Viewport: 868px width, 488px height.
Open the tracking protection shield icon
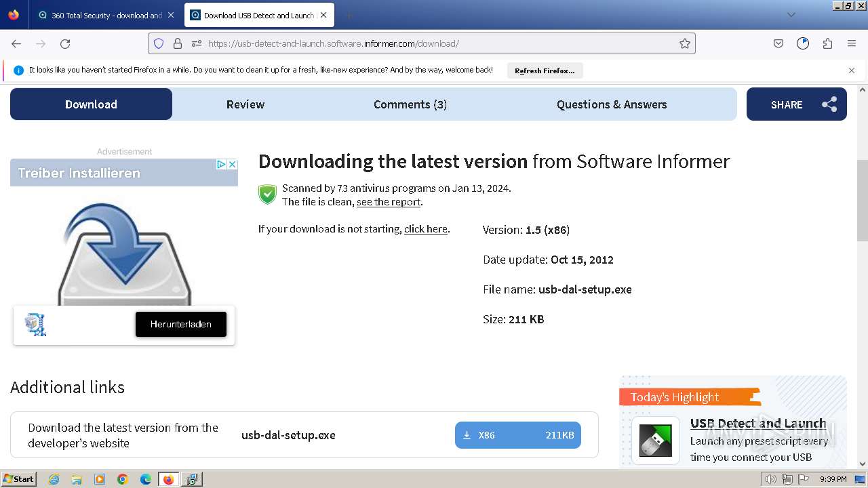click(x=159, y=43)
